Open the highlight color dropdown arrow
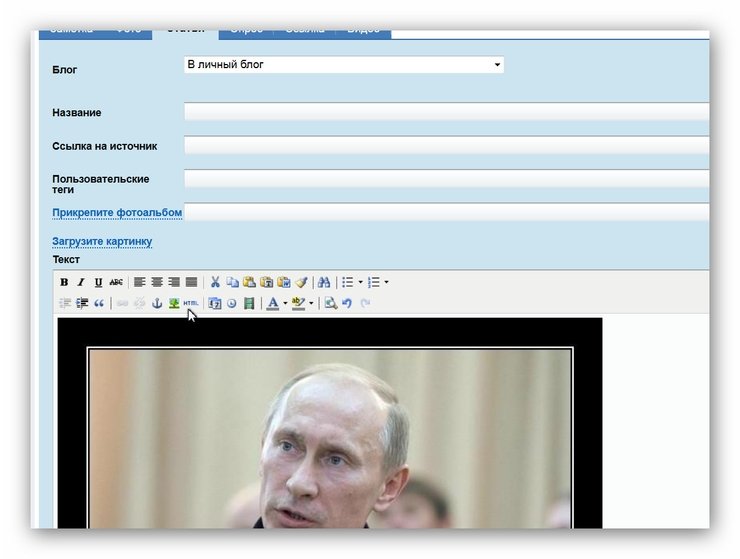The height and width of the screenshot is (559, 740). pyautogui.click(x=311, y=304)
